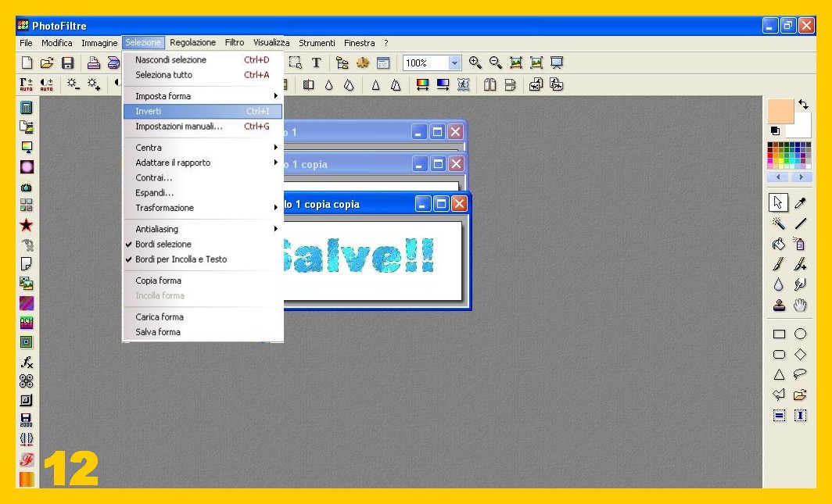This screenshot has width=832, height=504.
Task: Click the Save floppy disk icon
Action: pyautogui.click(x=68, y=63)
